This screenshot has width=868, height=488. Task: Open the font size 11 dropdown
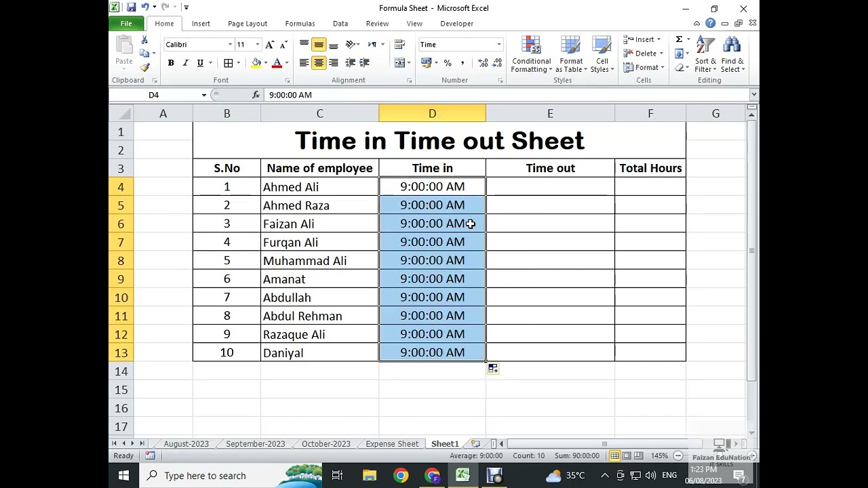pyautogui.click(x=257, y=45)
